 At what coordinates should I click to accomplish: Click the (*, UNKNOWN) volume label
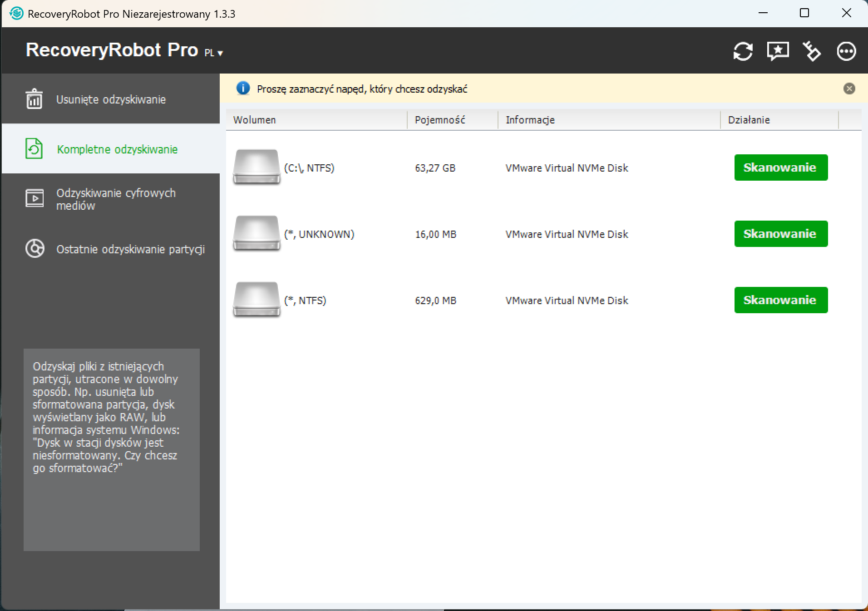(x=319, y=234)
